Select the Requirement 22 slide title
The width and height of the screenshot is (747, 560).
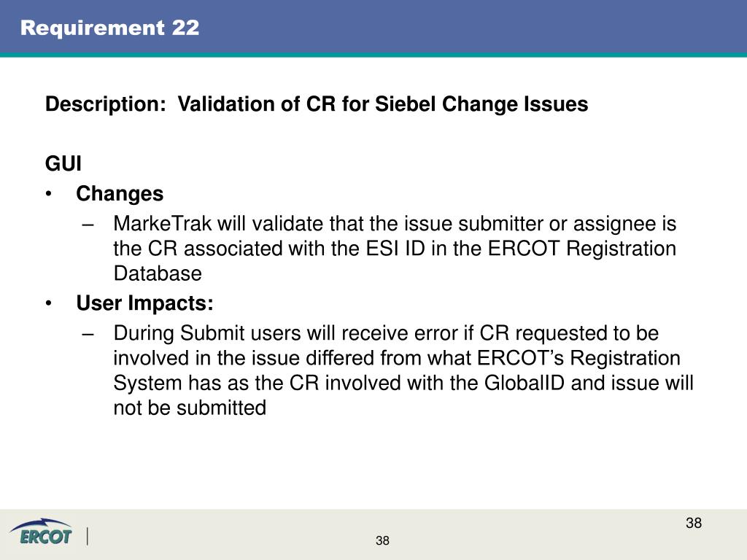pyautogui.click(x=110, y=28)
